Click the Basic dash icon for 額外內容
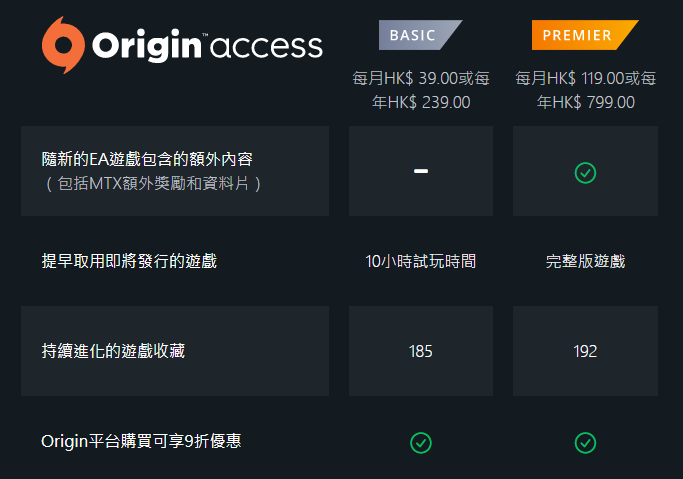Viewport: 683px width, 479px height. click(421, 171)
